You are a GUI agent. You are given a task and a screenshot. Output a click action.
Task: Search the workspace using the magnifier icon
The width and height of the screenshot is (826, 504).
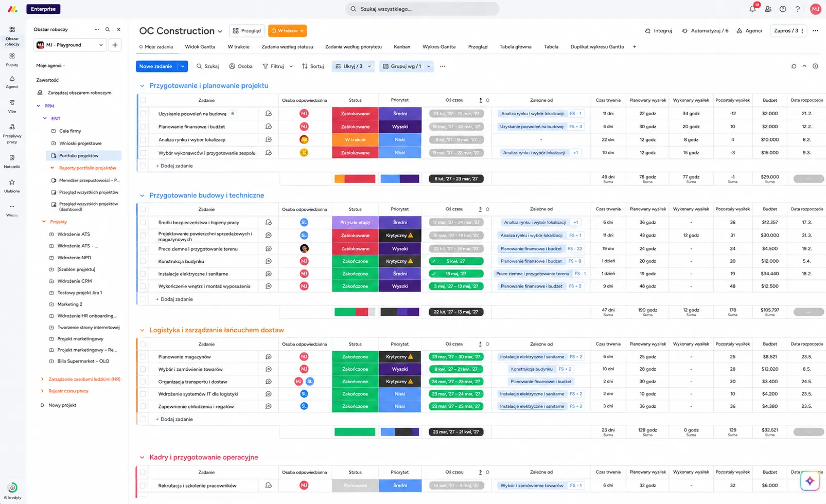108,29
